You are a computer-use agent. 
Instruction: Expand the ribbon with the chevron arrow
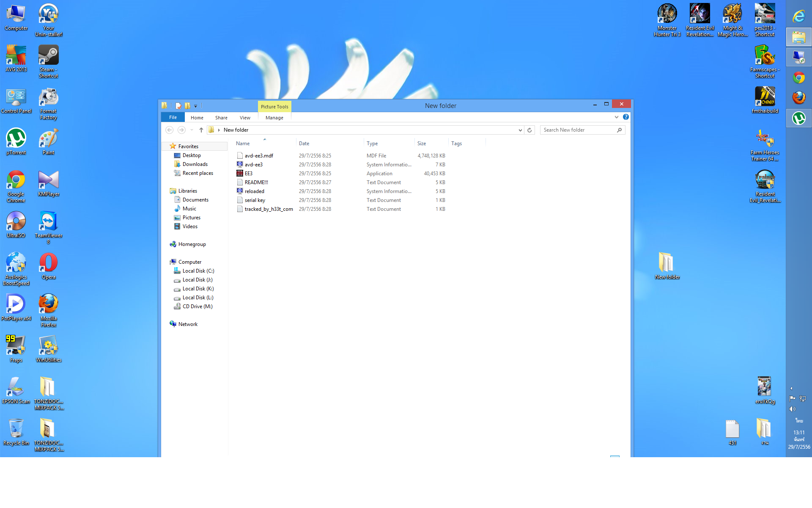point(617,117)
